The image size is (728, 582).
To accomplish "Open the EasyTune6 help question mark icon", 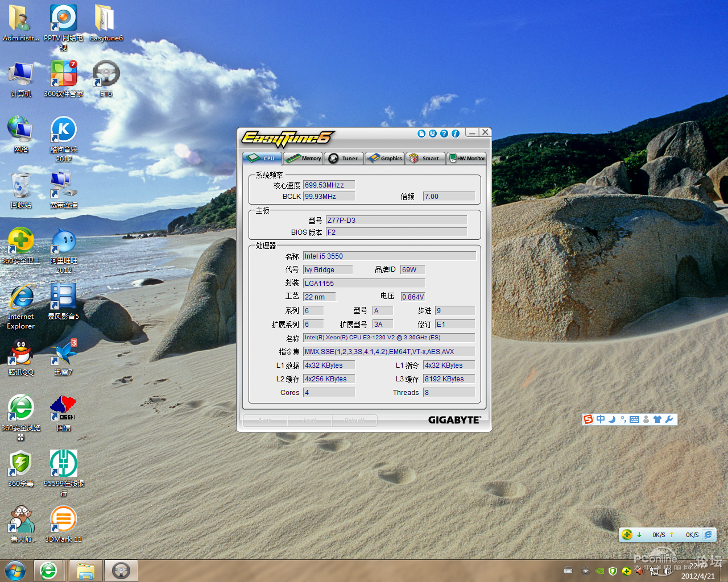I will point(444,134).
